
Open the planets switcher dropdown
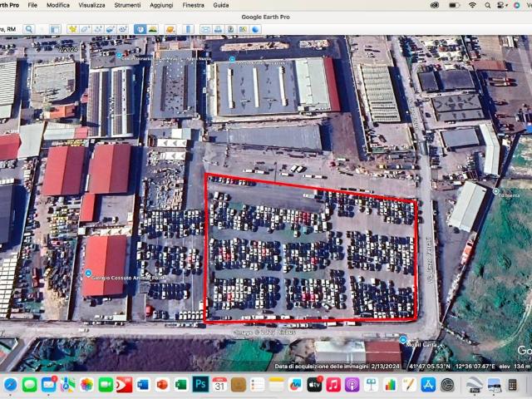coord(170,29)
